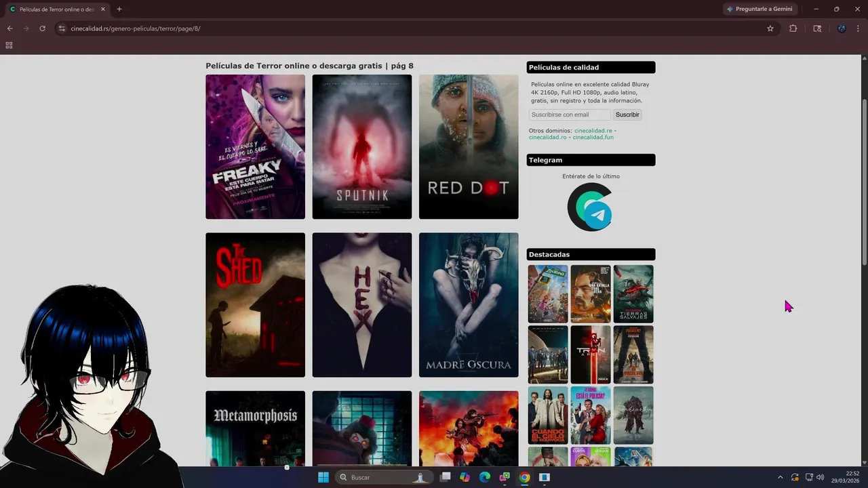Screen dimensions: 868x488
Task: Open the tab search side panel icon
Action: [817, 28]
